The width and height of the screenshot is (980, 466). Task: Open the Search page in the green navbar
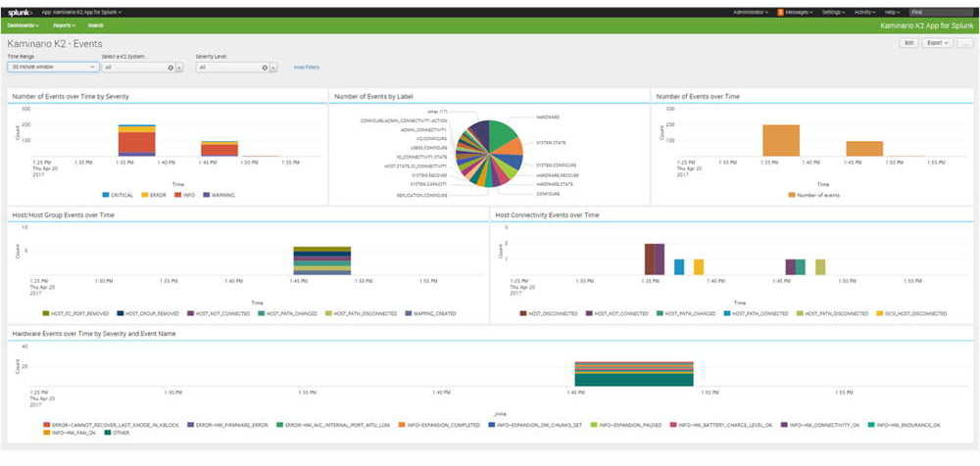96,25
